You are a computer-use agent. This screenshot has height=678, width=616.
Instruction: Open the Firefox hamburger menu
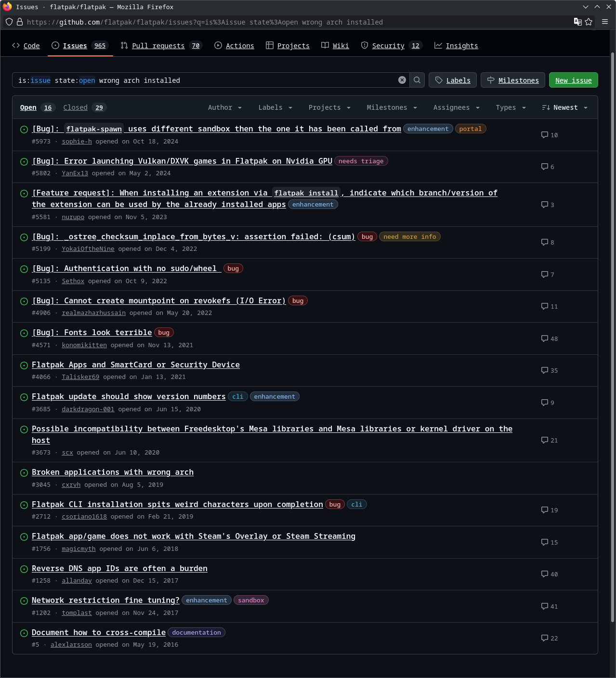(605, 22)
